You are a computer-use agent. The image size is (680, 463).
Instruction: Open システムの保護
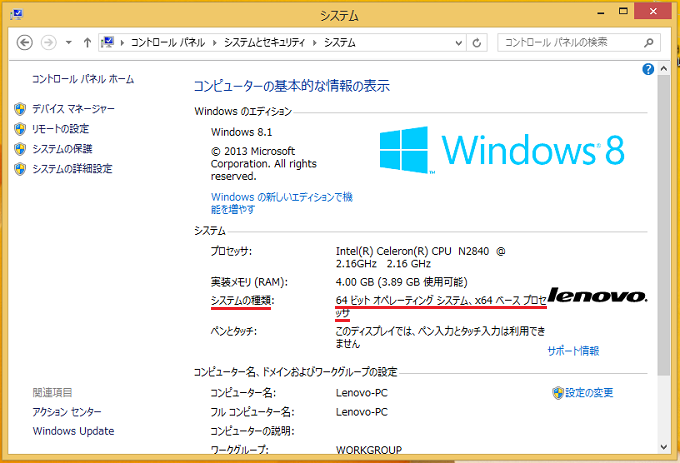tap(62, 149)
